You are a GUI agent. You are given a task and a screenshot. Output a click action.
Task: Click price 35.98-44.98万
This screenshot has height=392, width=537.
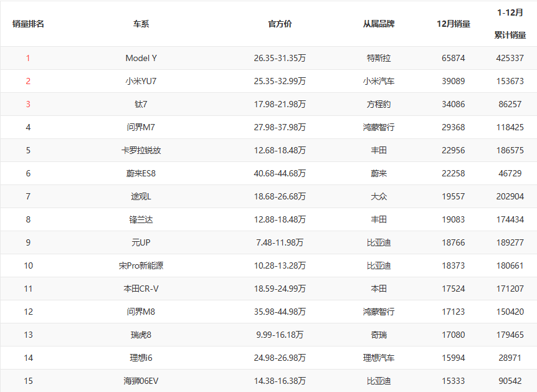[280, 312]
